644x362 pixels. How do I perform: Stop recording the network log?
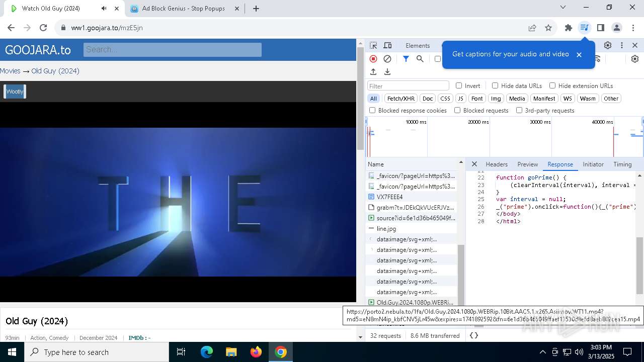[373, 59]
